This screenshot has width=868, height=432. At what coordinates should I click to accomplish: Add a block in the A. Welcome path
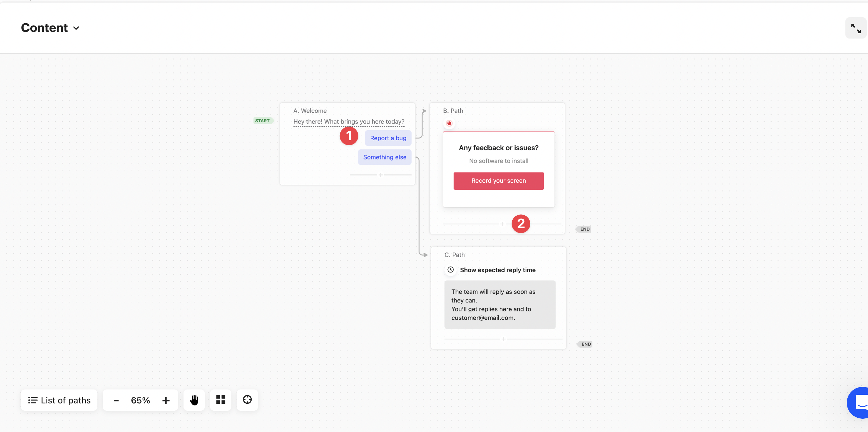tap(380, 175)
